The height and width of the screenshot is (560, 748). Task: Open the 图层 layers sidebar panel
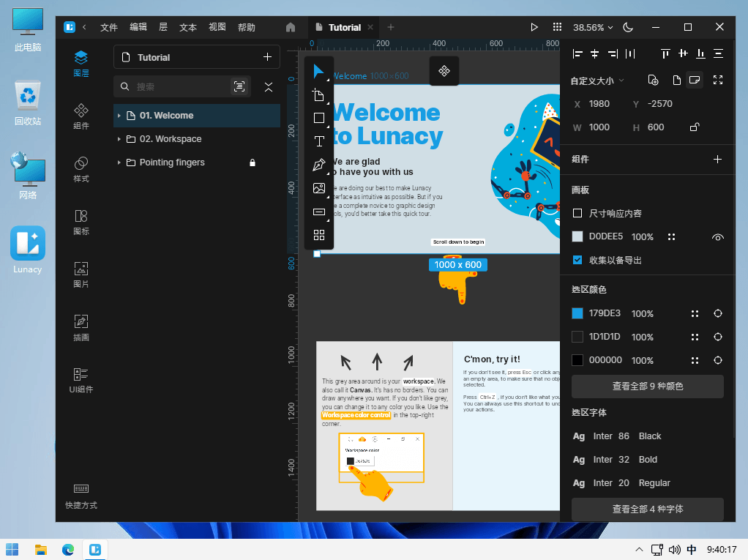coord(81,64)
